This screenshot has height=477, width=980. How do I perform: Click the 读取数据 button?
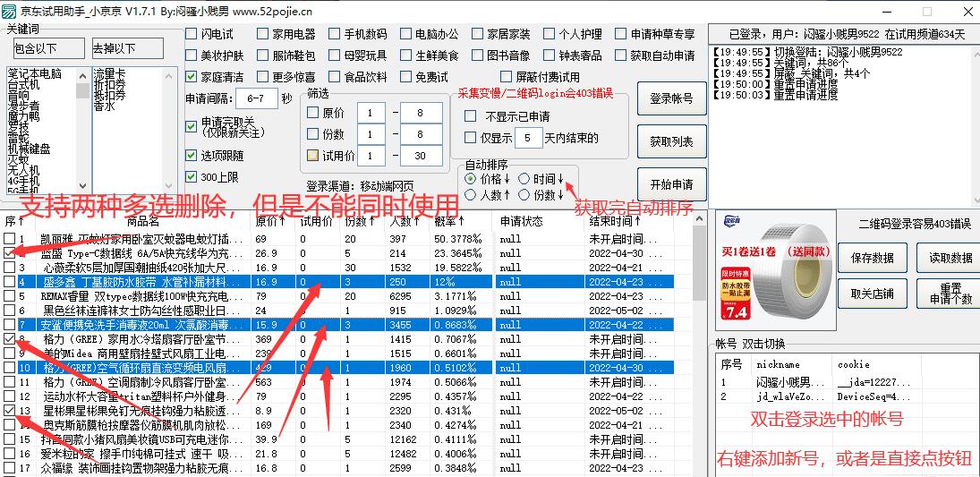click(950, 259)
